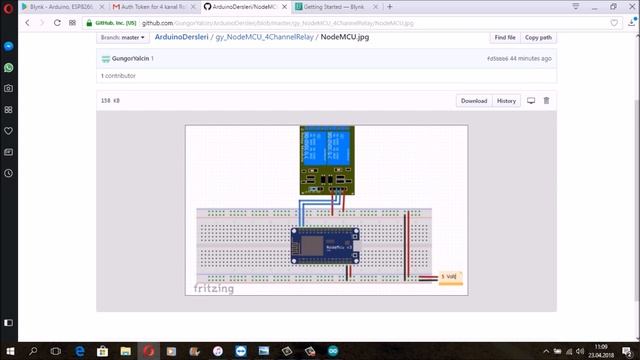Delete this file trash icon
The height and width of the screenshot is (360, 640).
point(546,100)
